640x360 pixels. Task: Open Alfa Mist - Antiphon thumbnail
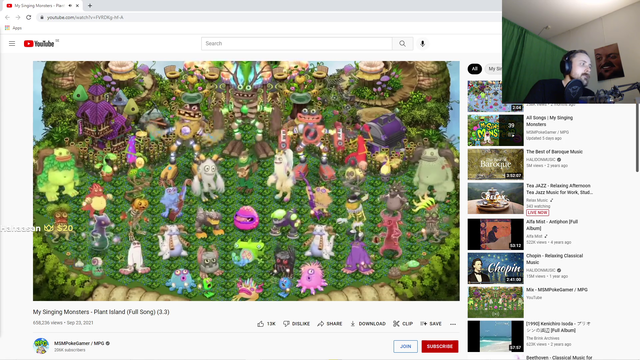coord(495,234)
